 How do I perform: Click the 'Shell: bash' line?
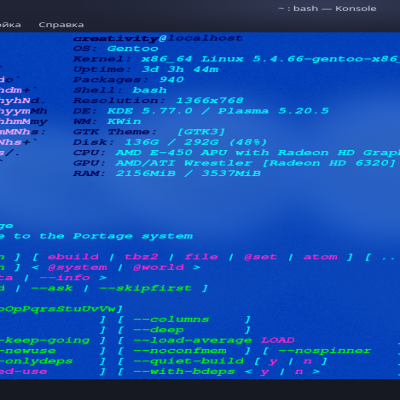tap(120, 90)
